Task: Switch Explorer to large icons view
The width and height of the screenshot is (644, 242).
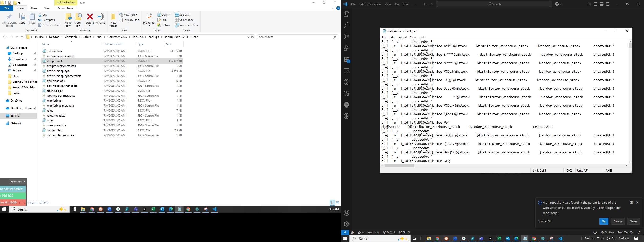Action: pyautogui.click(x=337, y=203)
